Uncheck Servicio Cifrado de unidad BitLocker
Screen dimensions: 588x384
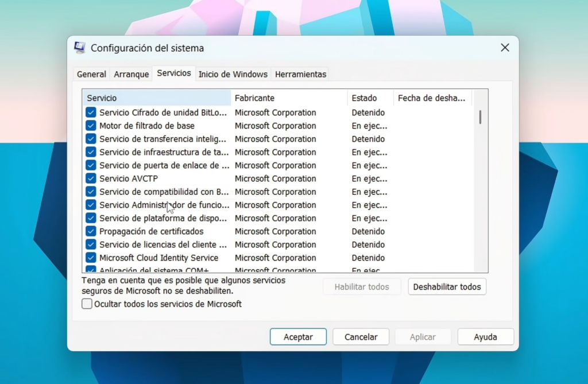90,113
